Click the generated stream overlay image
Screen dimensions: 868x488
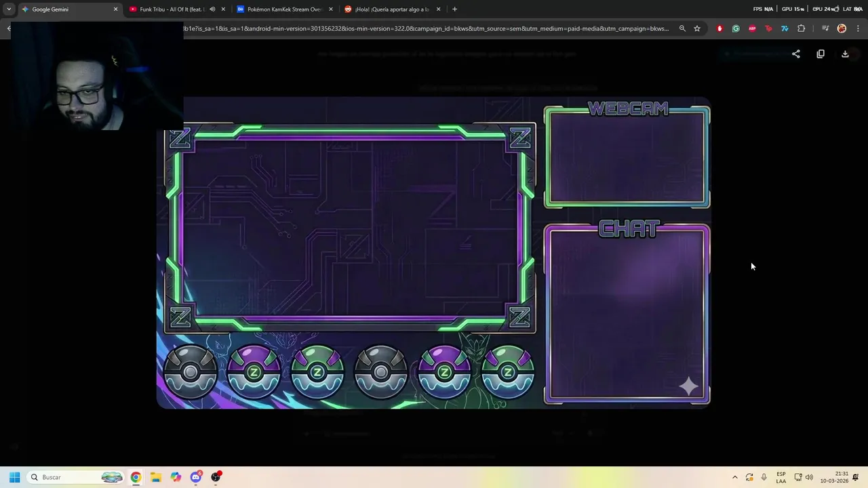point(433,252)
